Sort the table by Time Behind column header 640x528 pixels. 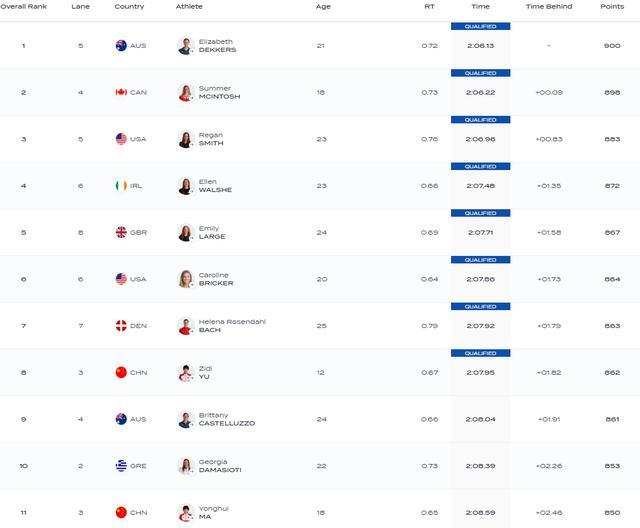549,7
